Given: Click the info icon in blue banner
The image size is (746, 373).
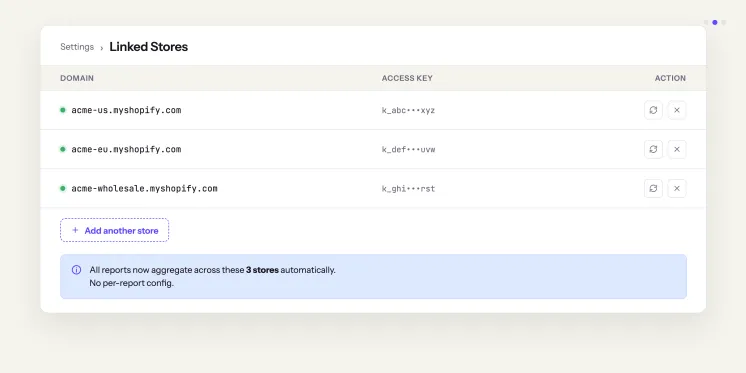Looking at the screenshot, I should [x=76, y=270].
